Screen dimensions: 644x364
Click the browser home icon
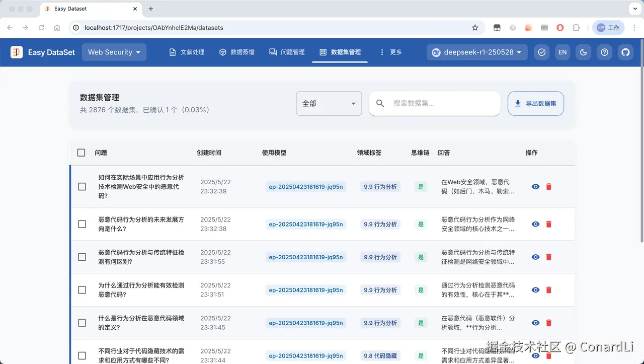(x=57, y=28)
